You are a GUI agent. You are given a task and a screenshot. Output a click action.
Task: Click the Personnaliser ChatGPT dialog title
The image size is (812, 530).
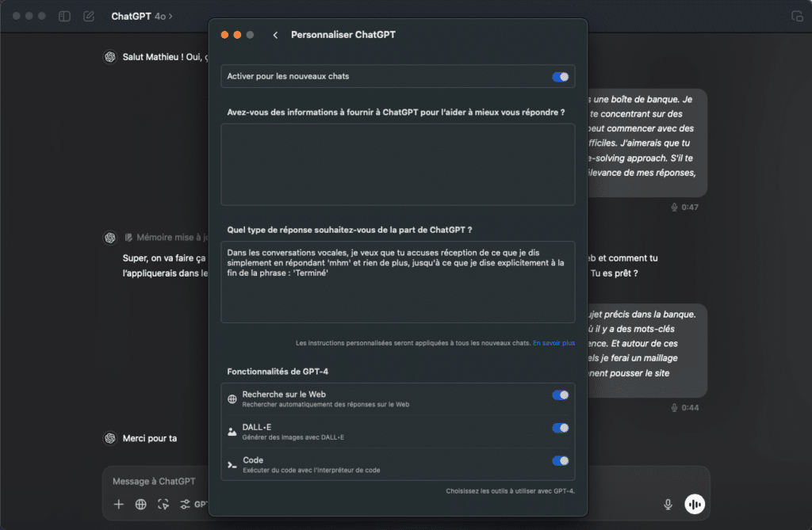coord(343,35)
